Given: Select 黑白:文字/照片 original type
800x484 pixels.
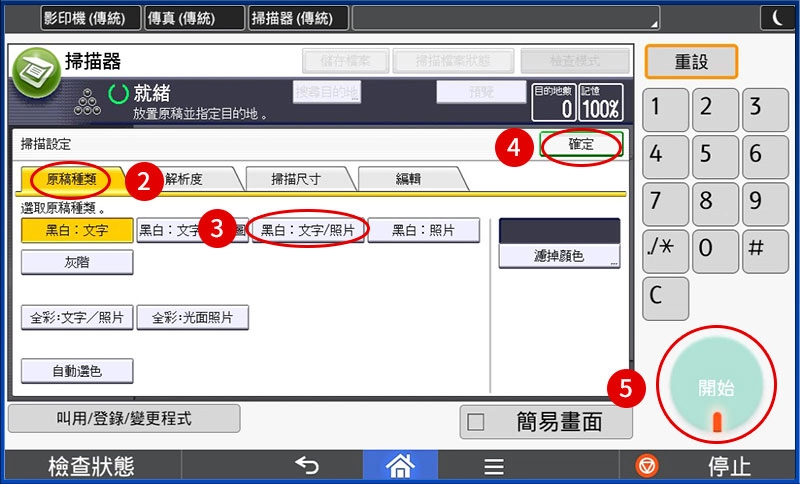Looking at the screenshot, I should pyautogui.click(x=309, y=230).
